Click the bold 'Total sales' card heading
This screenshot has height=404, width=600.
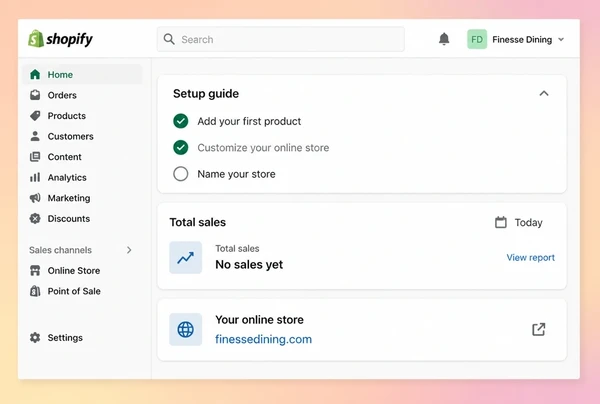[198, 222]
